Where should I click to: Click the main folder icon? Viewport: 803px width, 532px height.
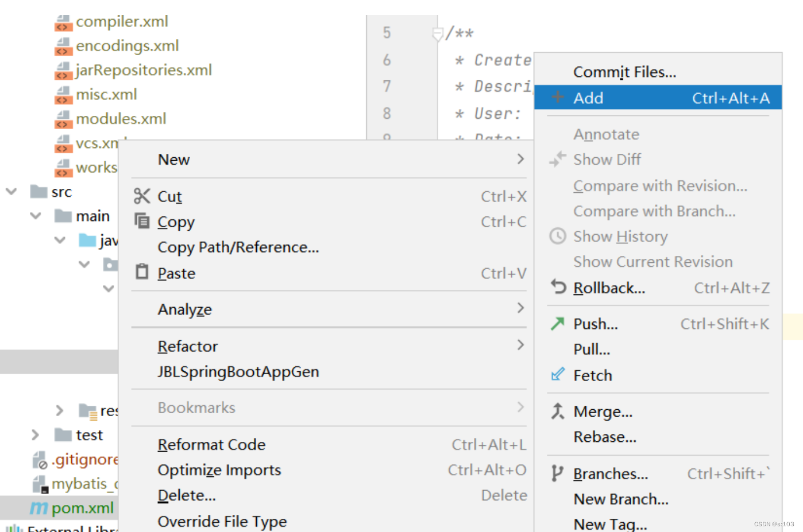pyautogui.click(x=63, y=216)
